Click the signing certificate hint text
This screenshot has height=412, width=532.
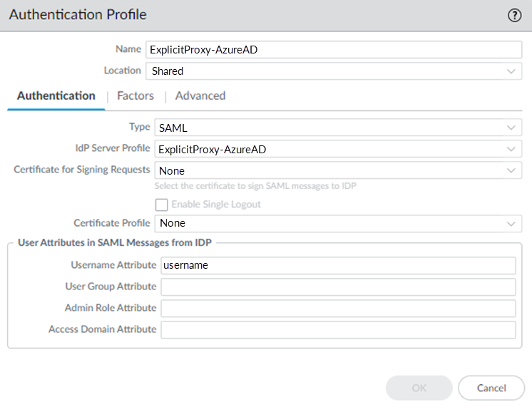tap(255, 186)
